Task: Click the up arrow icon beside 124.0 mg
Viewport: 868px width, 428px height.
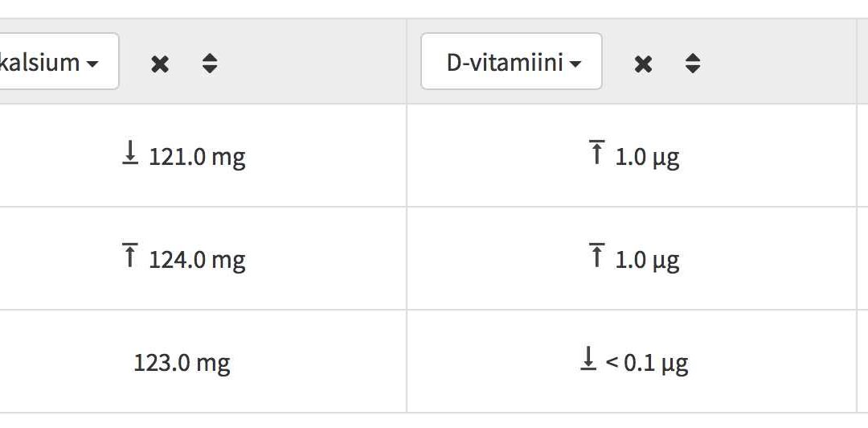Action: [130, 255]
